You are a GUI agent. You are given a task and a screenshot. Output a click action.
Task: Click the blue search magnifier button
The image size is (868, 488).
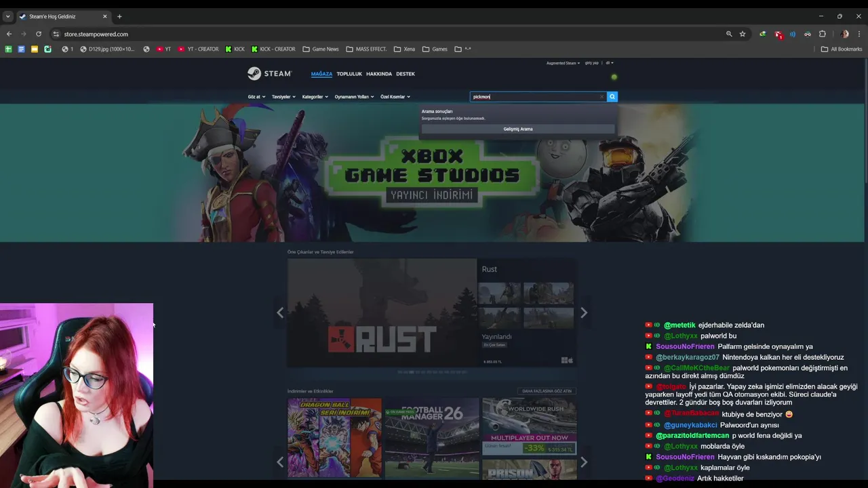tap(612, 97)
